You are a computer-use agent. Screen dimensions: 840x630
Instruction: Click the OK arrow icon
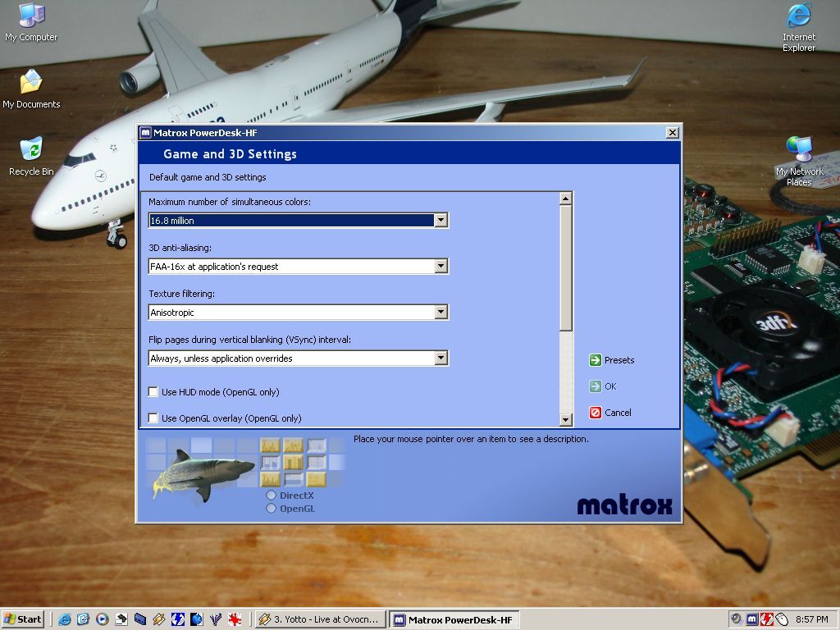[596, 386]
